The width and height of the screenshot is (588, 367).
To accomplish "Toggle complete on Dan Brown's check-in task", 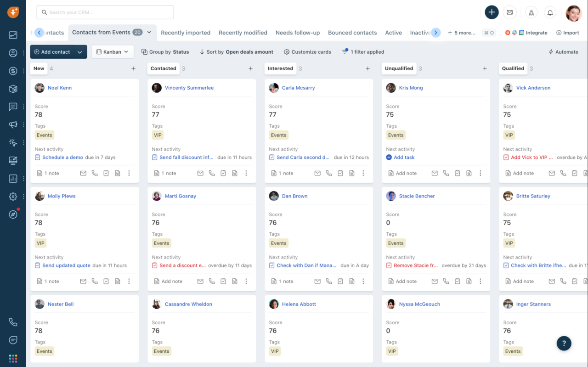I will [x=272, y=265].
